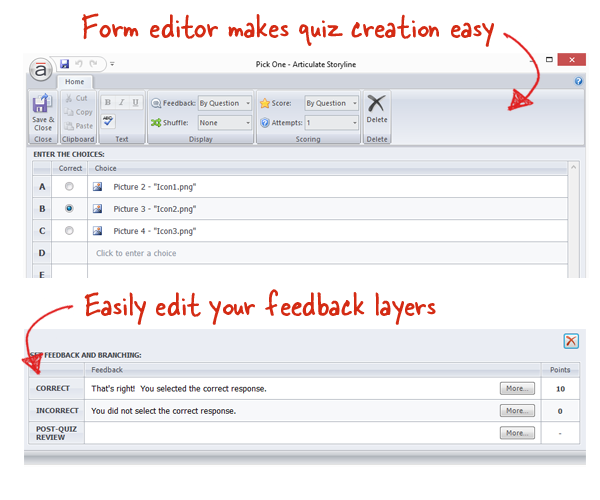
Task: Edit the 'That's right!' correct feedback text
Action: coord(179,389)
